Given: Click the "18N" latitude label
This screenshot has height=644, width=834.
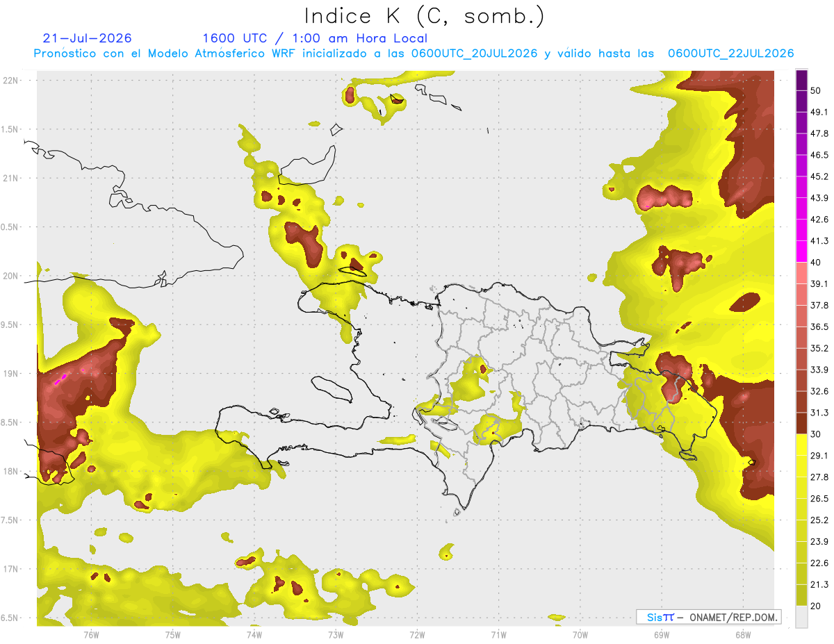Looking at the screenshot, I should 11,471.
